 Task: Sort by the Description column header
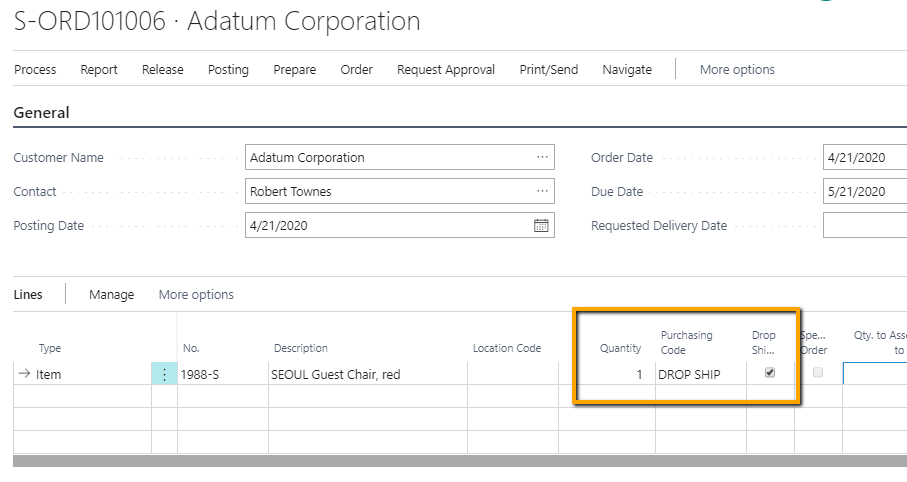point(301,348)
